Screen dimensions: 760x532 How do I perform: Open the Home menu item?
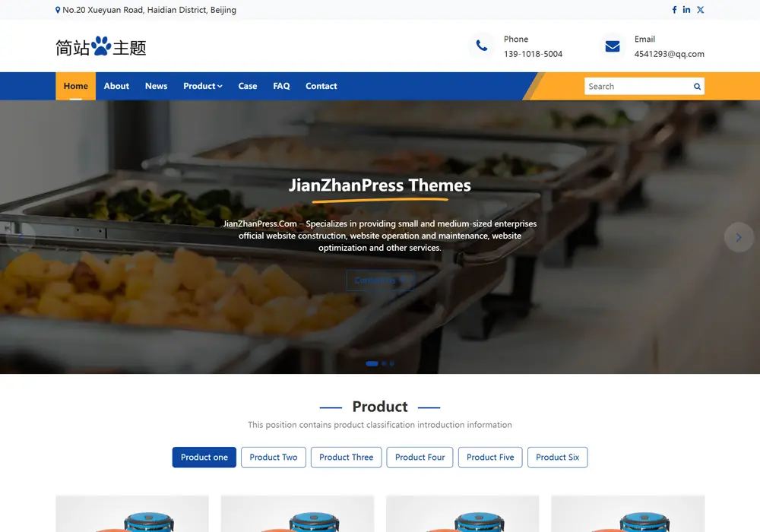[x=75, y=86]
